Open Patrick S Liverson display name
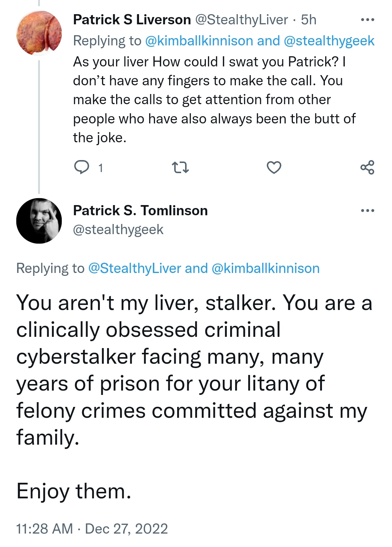This screenshot has width=392, height=547. (x=132, y=20)
